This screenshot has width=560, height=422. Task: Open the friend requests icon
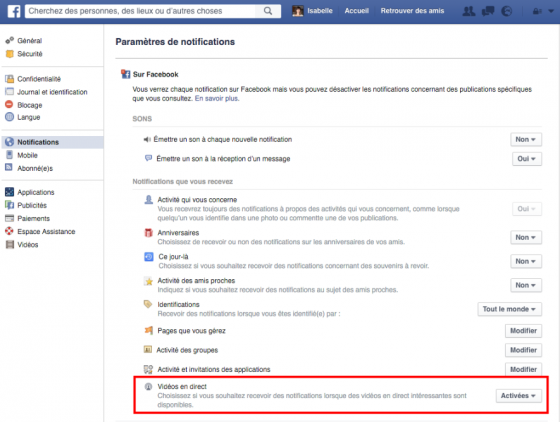tap(469, 11)
